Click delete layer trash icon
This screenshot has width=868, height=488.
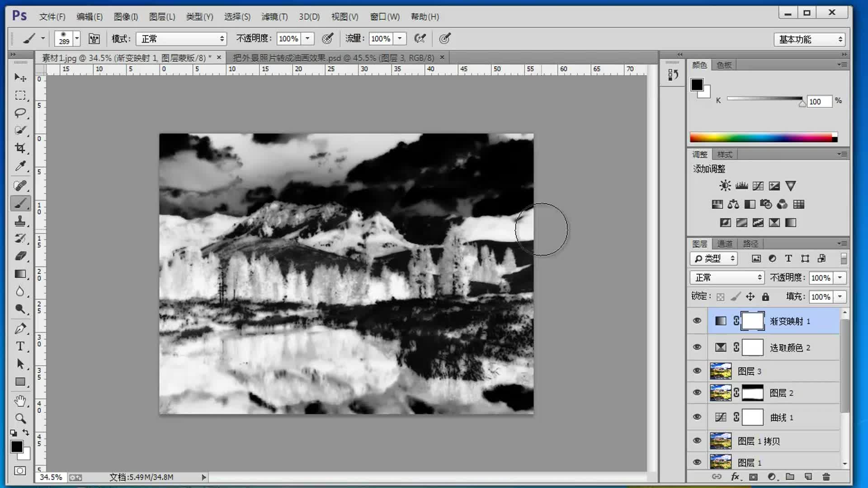click(x=826, y=477)
